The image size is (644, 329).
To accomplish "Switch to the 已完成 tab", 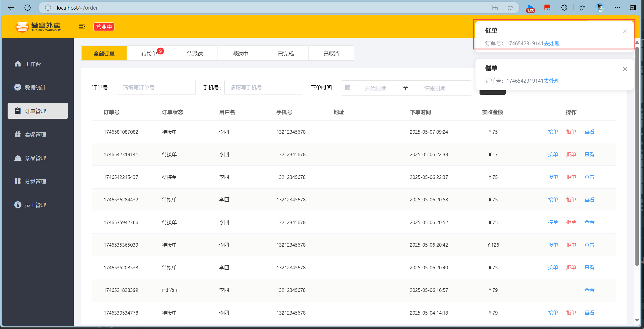I will coord(286,54).
